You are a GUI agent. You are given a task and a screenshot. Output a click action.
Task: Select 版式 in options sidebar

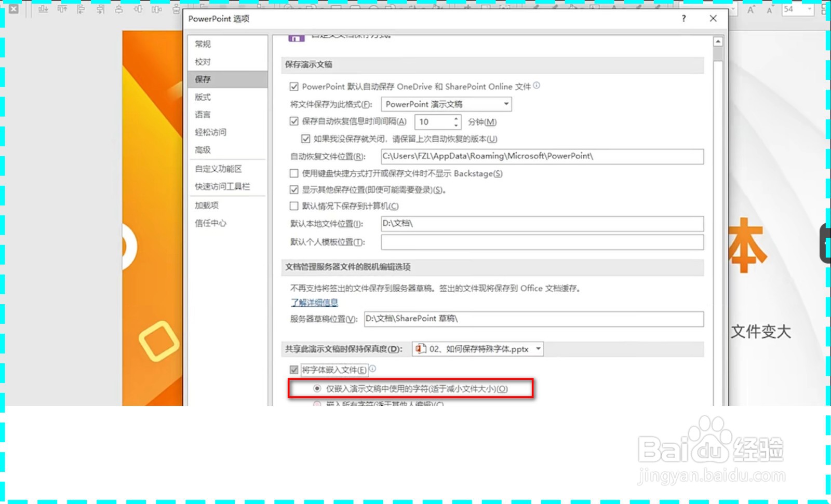click(227, 97)
